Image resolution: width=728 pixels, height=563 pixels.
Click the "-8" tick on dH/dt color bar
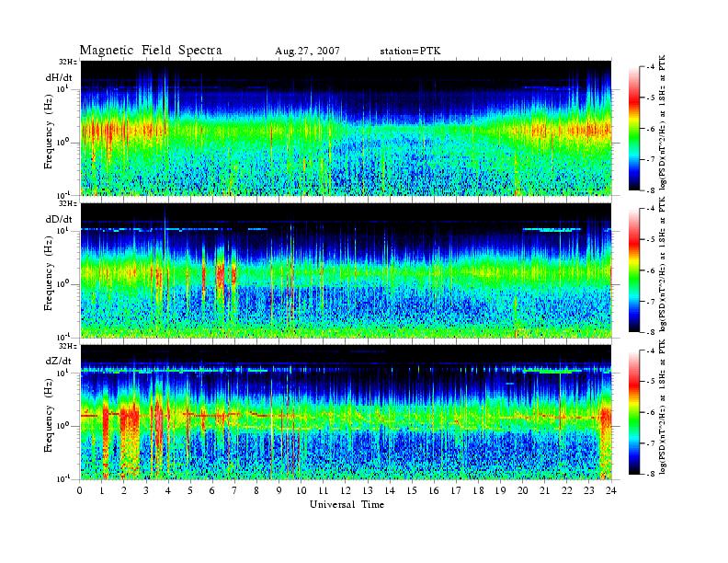[x=650, y=190]
